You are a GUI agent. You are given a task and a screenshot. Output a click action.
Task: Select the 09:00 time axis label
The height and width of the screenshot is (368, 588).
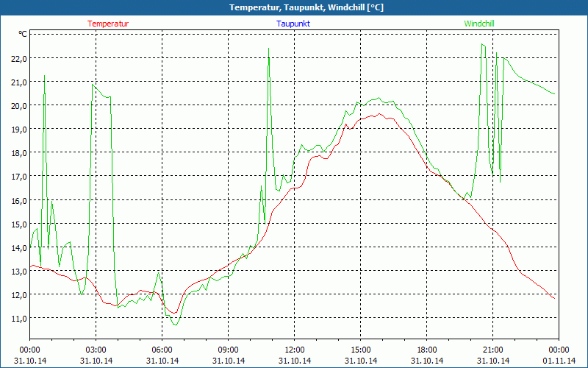click(x=229, y=350)
